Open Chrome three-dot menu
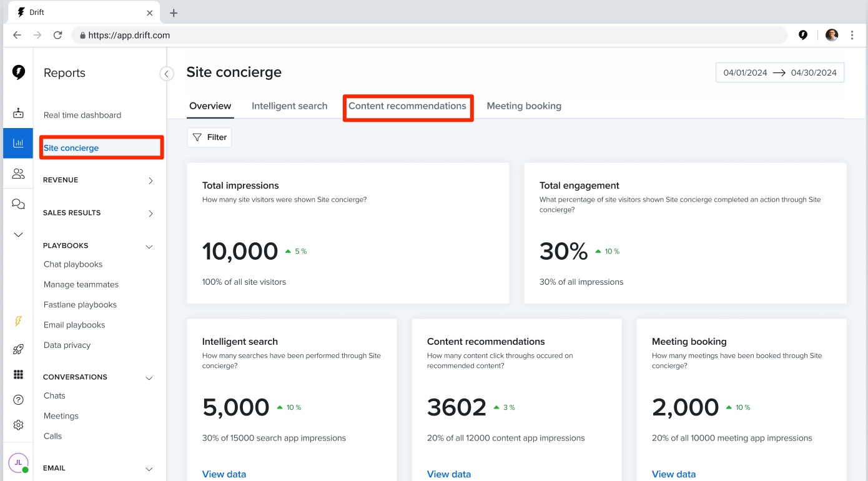The height and width of the screenshot is (481, 868). pyautogui.click(x=852, y=35)
